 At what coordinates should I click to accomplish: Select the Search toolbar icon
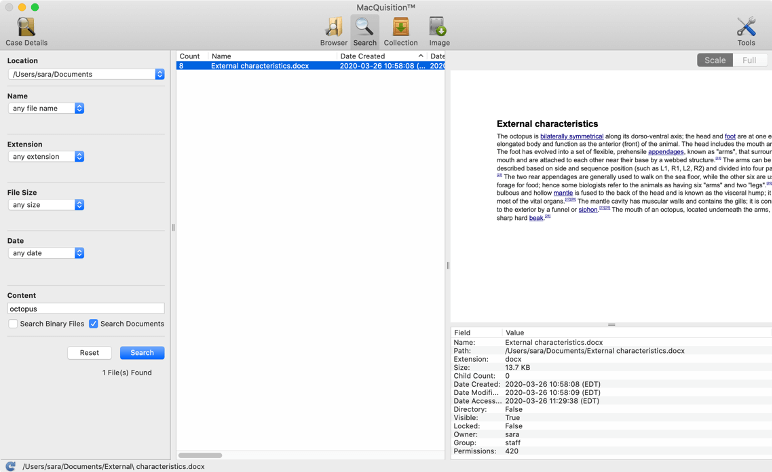[x=365, y=31]
